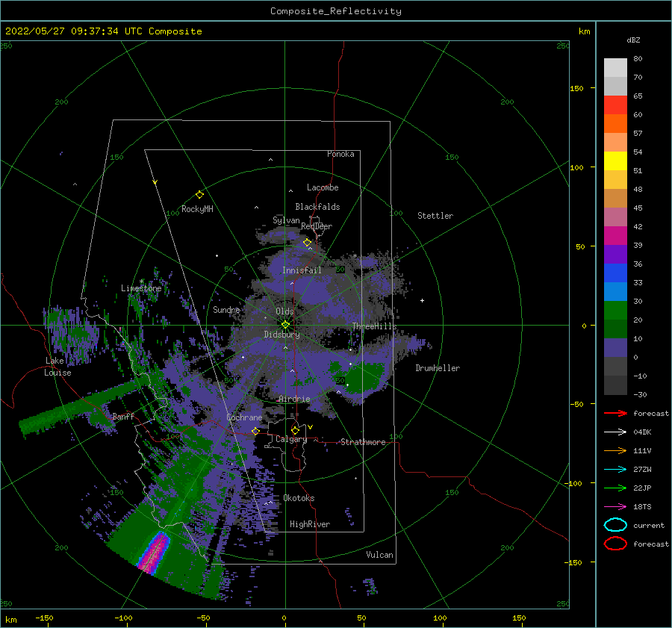This screenshot has width=672, height=628.
Task: Click the yellow diamond marker near RockyMH
Action: [x=199, y=195]
